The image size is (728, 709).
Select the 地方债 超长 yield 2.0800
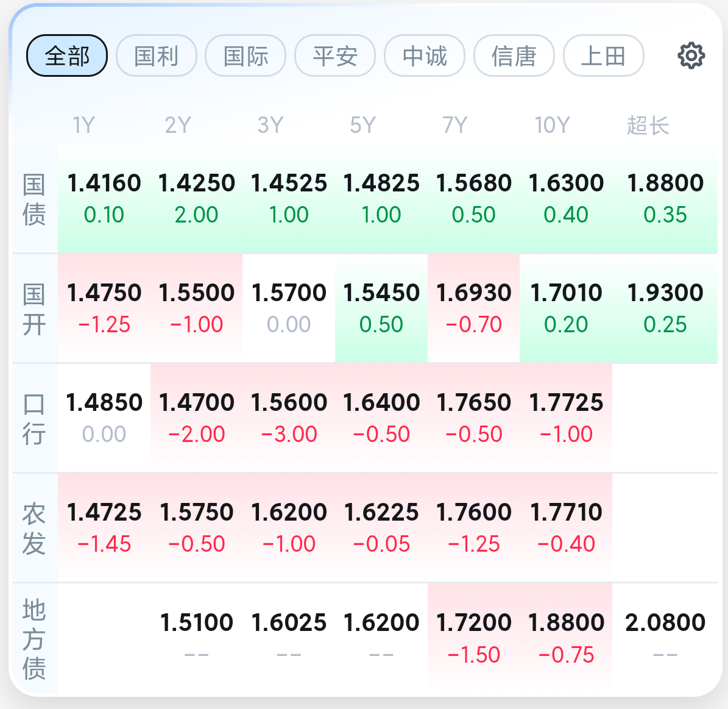click(x=665, y=638)
